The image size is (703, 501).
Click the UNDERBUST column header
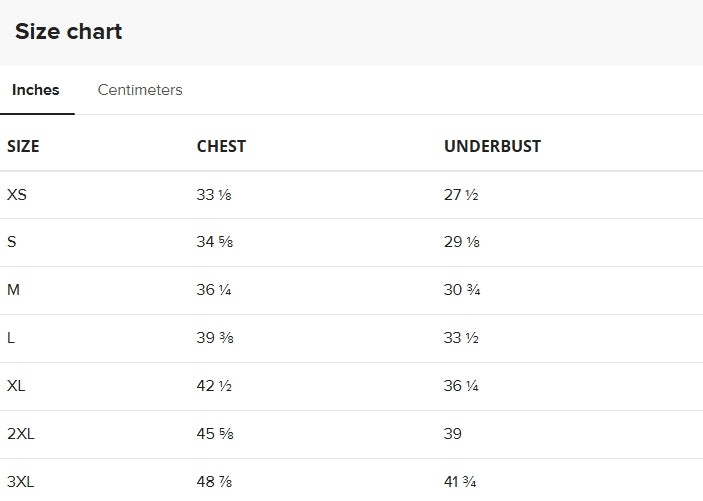(x=492, y=146)
